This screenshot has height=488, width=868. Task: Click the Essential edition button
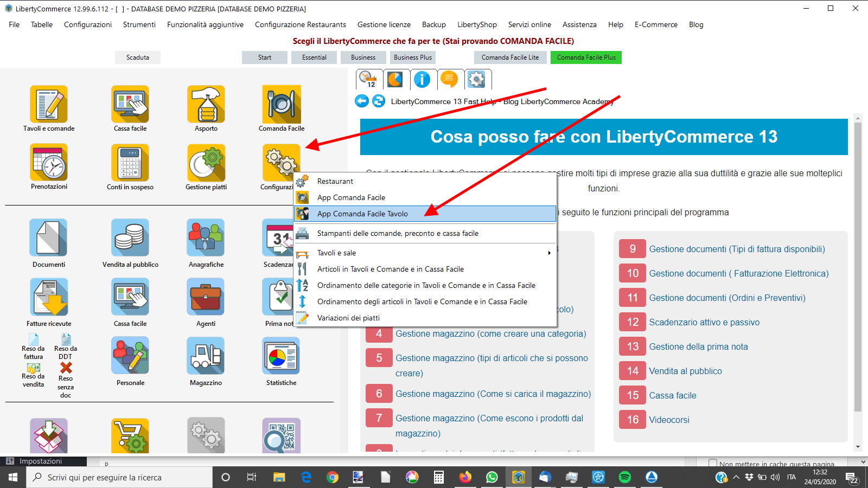[x=315, y=57]
